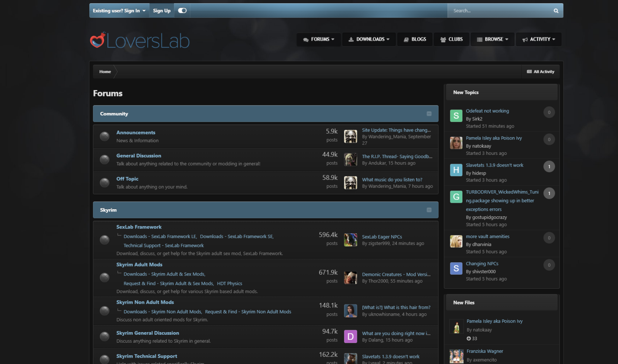Open hidesp's avatar beside Slavetats topic
The width and height of the screenshot is (618, 364).
click(x=456, y=170)
